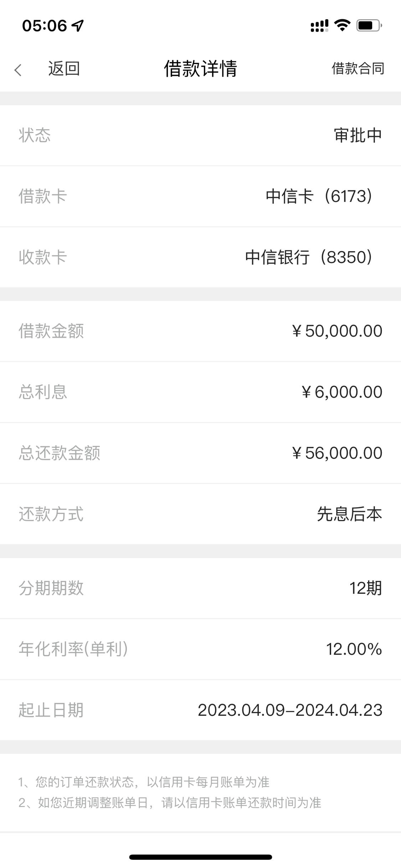The height and width of the screenshot is (868, 401).
Task: Select the 借款卡 中信卡 (6173) row
Action: (x=200, y=196)
